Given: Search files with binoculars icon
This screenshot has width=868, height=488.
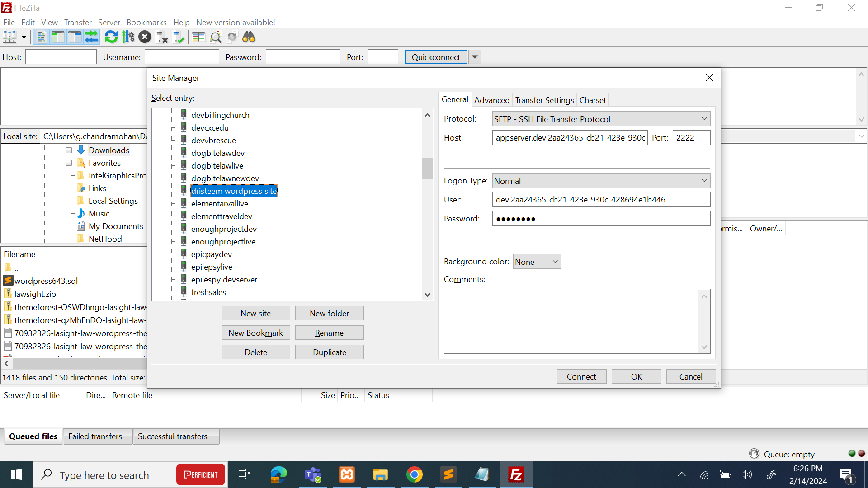Looking at the screenshot, I should click(249, 37).
